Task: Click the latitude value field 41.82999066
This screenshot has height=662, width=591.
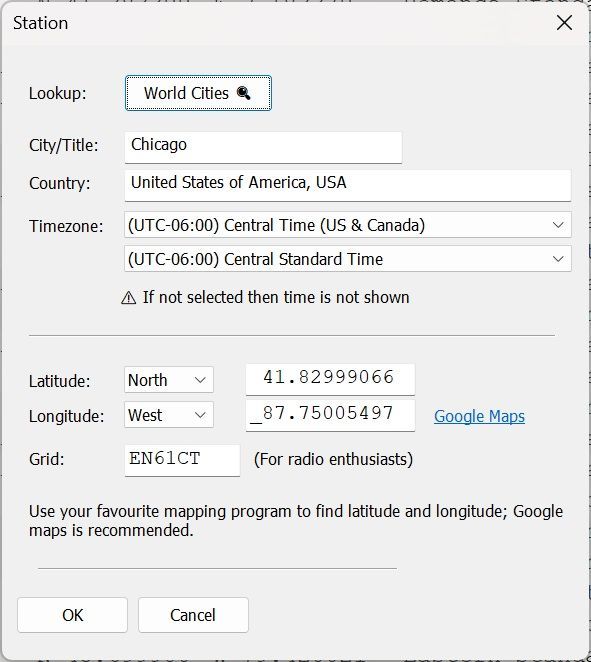Action: 330,379
